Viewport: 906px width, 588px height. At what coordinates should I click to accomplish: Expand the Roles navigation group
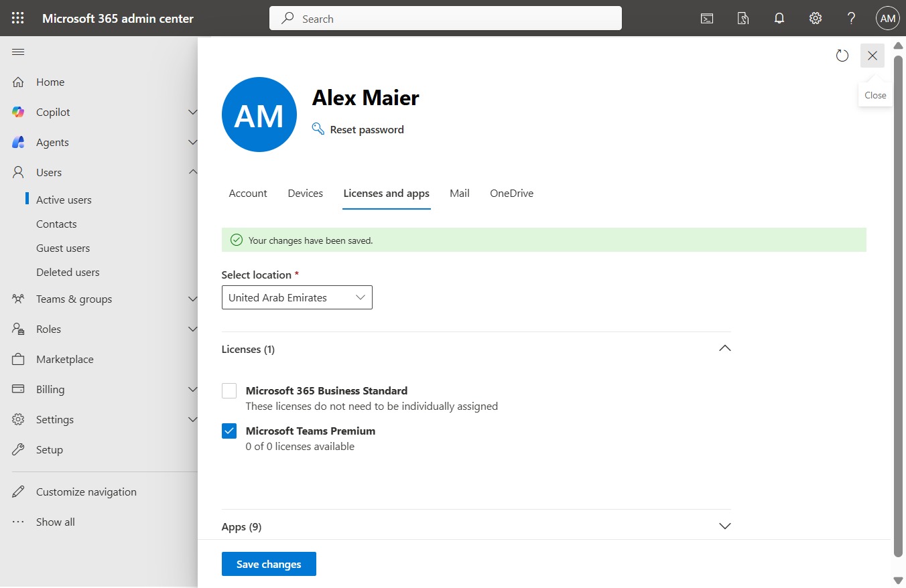point(192,329)
